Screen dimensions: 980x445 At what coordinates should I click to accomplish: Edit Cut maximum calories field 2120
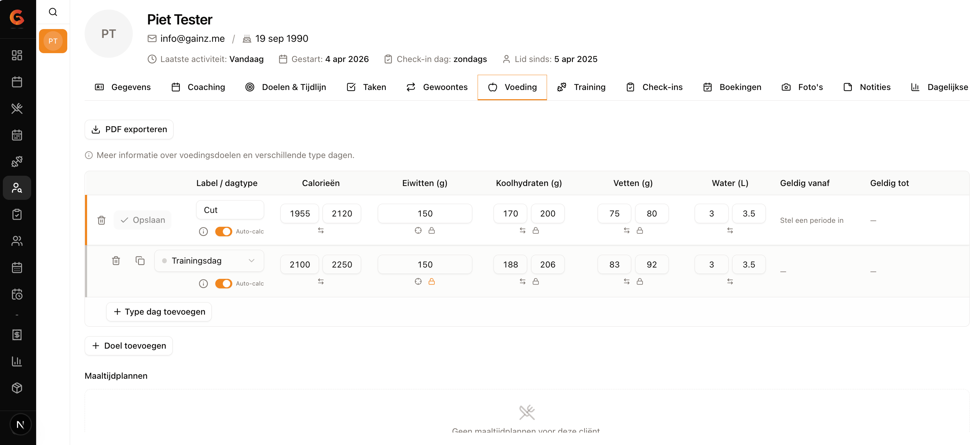click(x=342, y=214)
